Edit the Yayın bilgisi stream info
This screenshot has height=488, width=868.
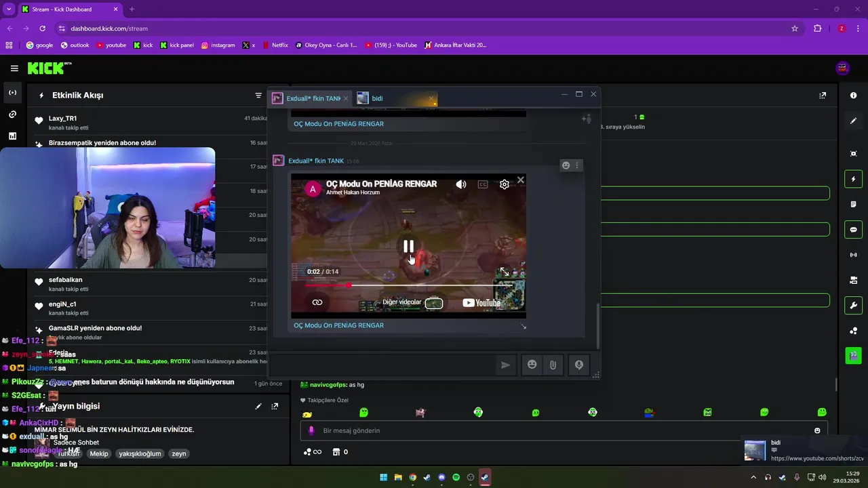pos(258,407)
